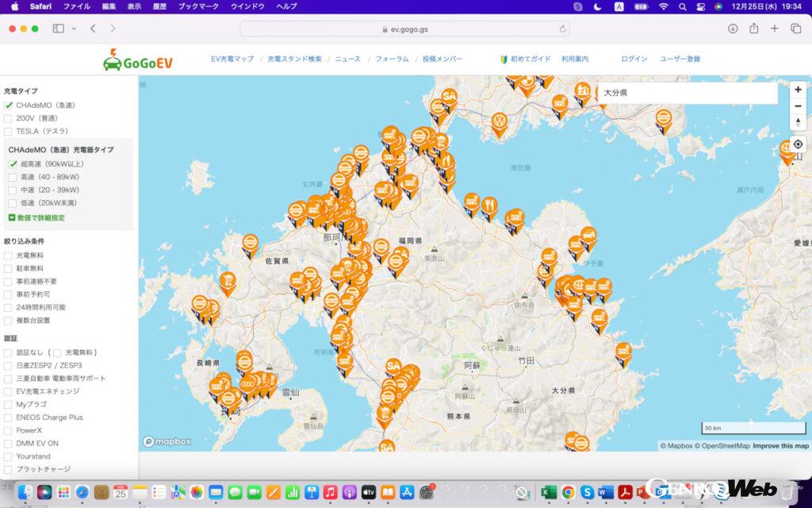Click the Mapbox logo on the map
812x508 pixels.
tap(165, 442)
